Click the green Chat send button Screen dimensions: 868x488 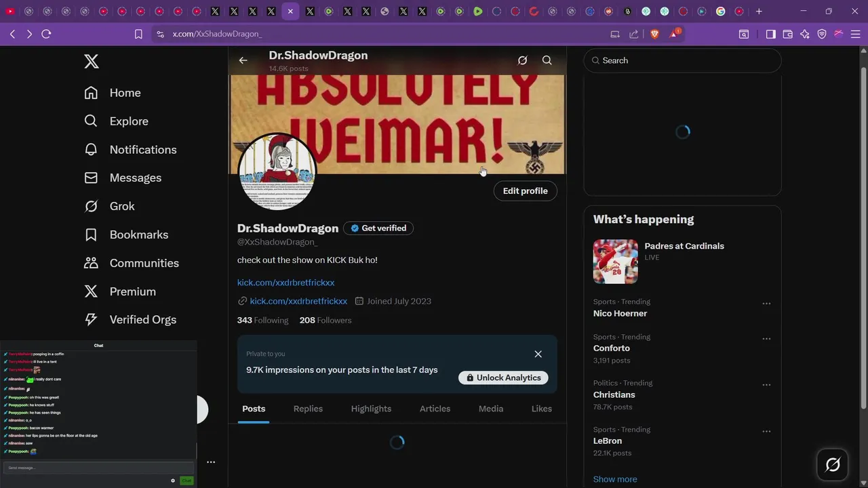click(x=186, y=481)
